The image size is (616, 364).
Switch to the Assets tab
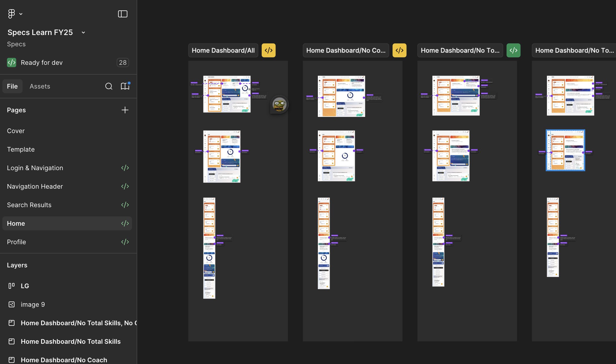pos(40,86)
